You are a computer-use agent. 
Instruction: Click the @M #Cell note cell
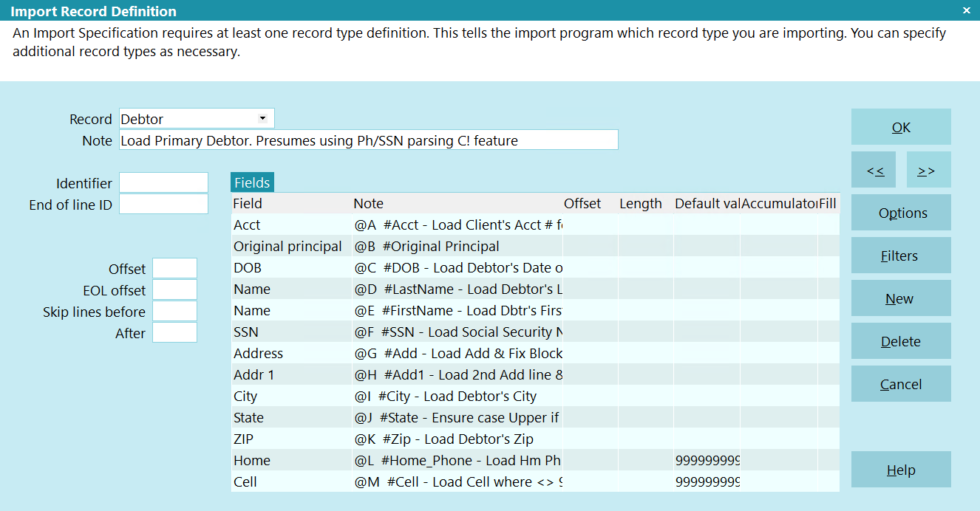coord(457,481)
